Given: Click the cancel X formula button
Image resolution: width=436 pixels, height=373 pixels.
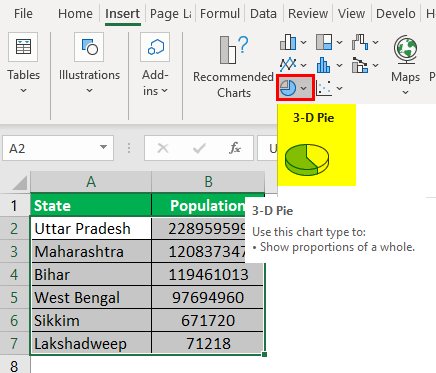Looking at the screenshot, I should 163,148.
